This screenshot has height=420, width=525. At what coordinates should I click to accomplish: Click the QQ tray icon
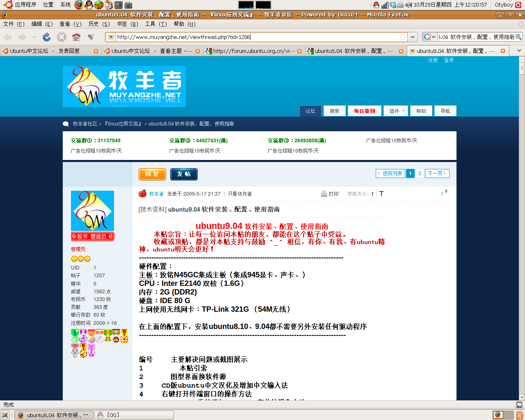tap(376, 5)
